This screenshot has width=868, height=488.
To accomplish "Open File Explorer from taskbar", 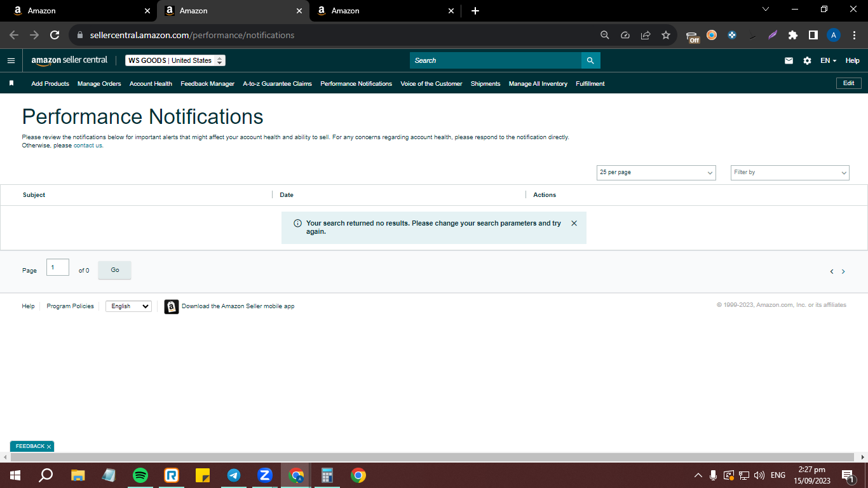I will (78, 475).
